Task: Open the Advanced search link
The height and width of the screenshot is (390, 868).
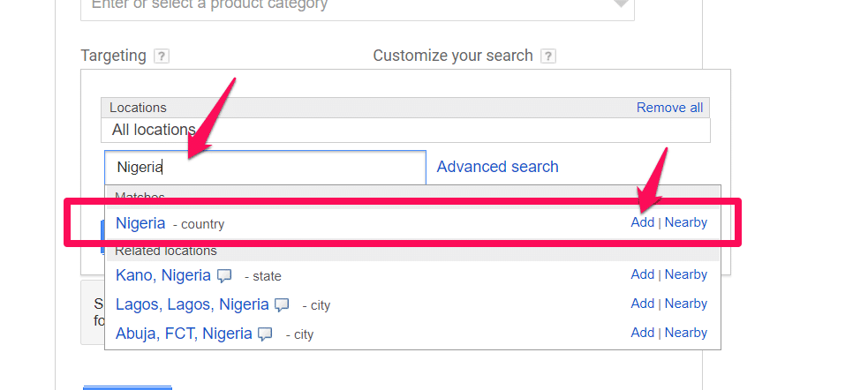Action: [498, 167]
